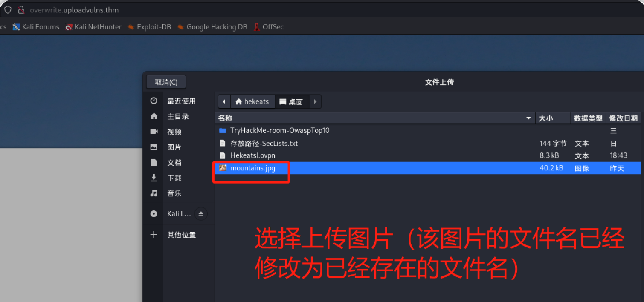644x302 pixels.
Task: Click the 昨天 modified date cell
Action: (617, 168)
